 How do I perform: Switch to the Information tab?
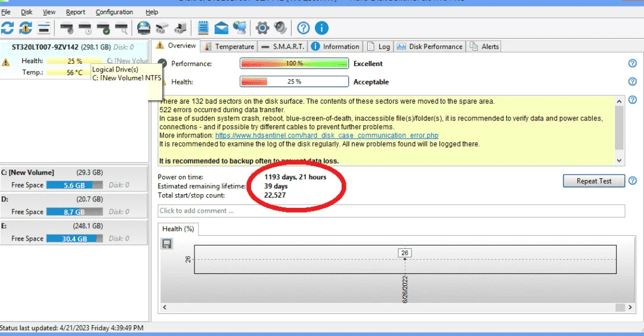tap(335, 46)
